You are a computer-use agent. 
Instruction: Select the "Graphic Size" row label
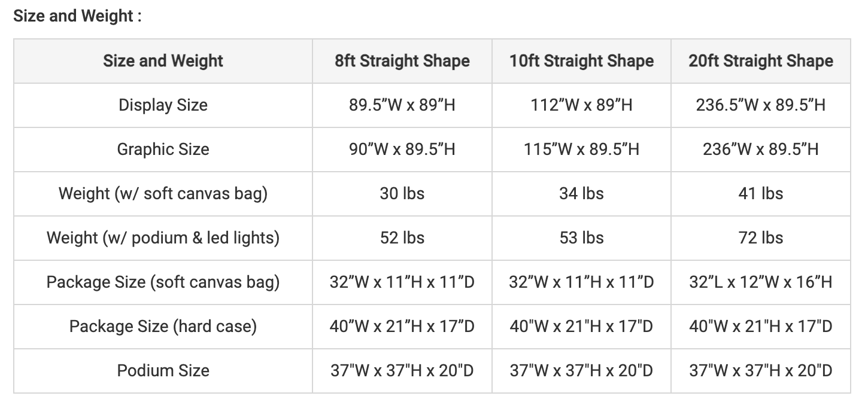(163, 150)
